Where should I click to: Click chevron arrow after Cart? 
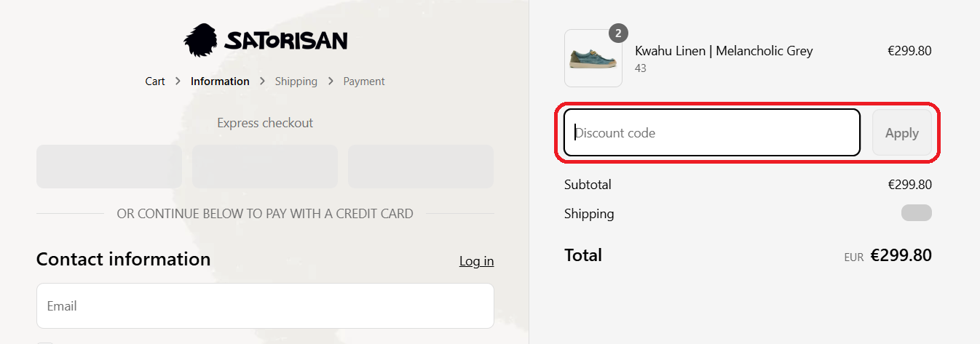tap(178, 81)
